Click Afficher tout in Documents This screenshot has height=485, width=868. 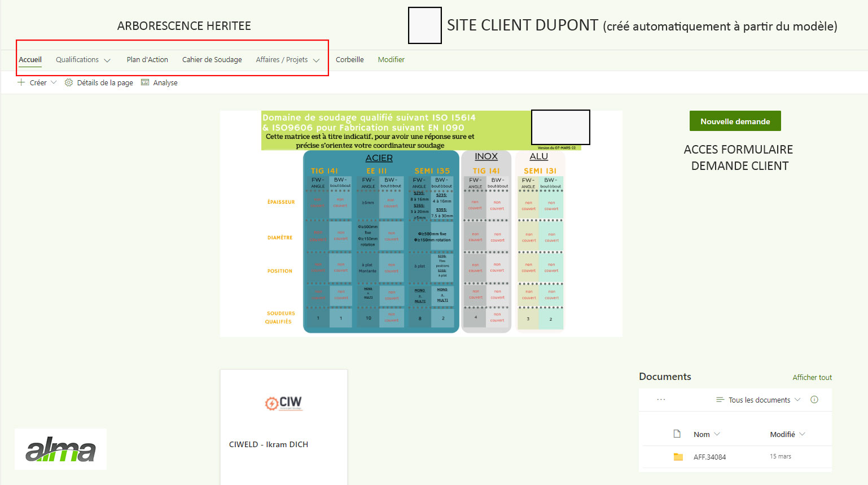812,378
